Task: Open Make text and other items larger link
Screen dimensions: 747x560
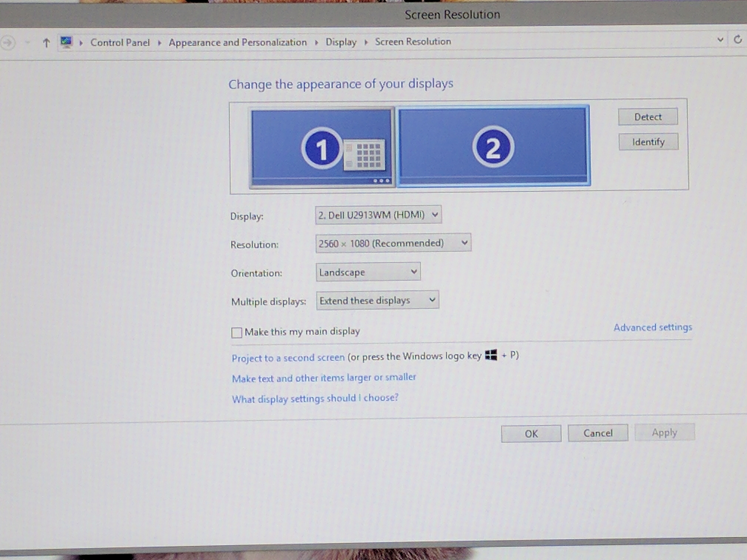Action: pyautogui.click(x=324, y=378)
